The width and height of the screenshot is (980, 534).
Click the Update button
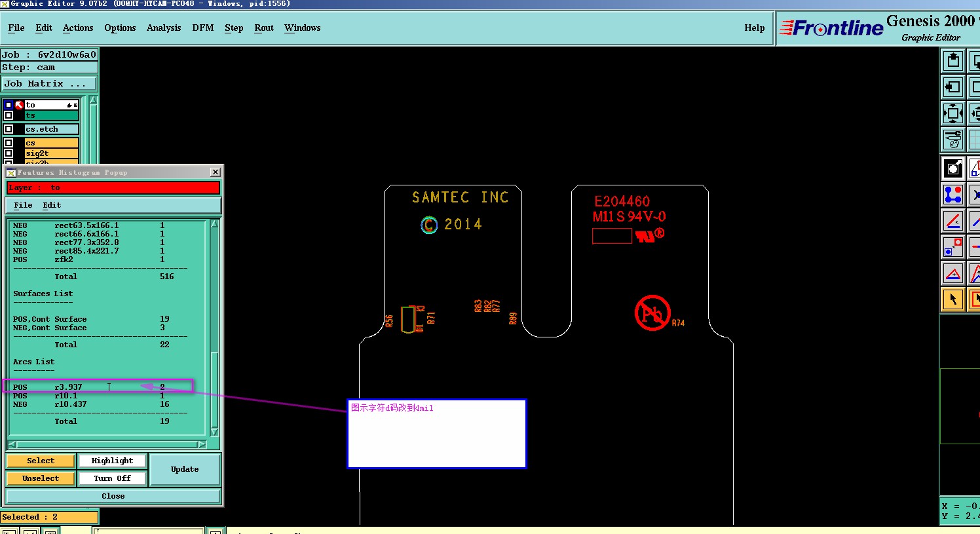click(185, 469)
